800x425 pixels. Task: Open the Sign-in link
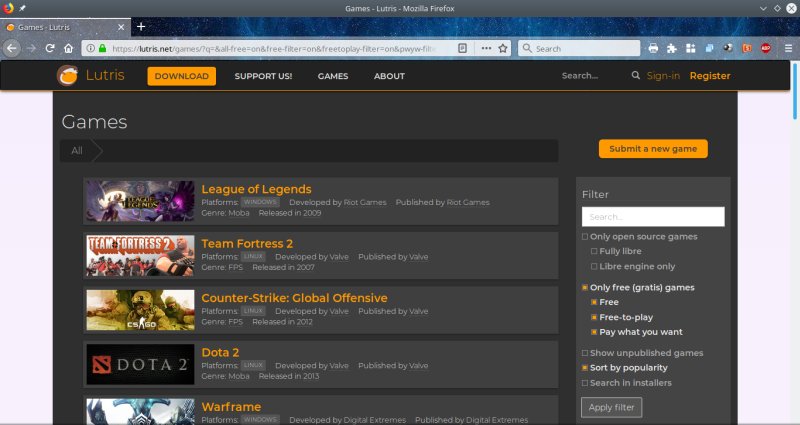pos(663,76)
